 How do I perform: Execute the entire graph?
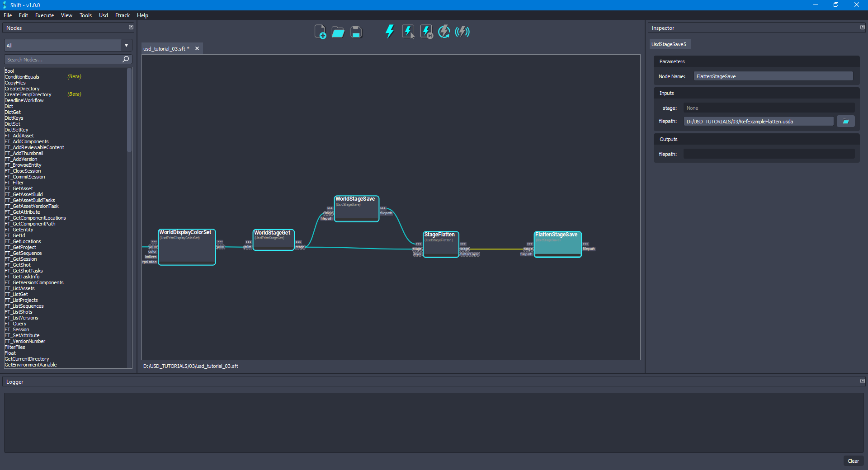[389, 32]
